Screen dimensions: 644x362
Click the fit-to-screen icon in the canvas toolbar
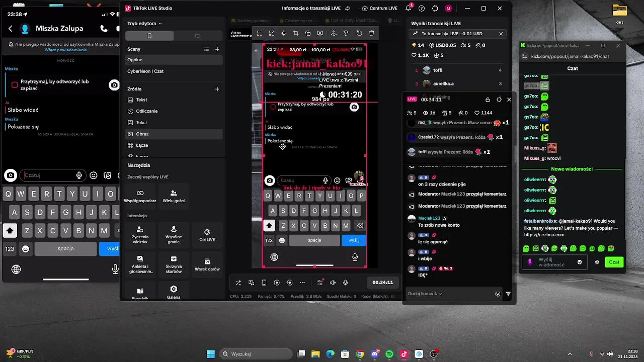click(260, 33)
